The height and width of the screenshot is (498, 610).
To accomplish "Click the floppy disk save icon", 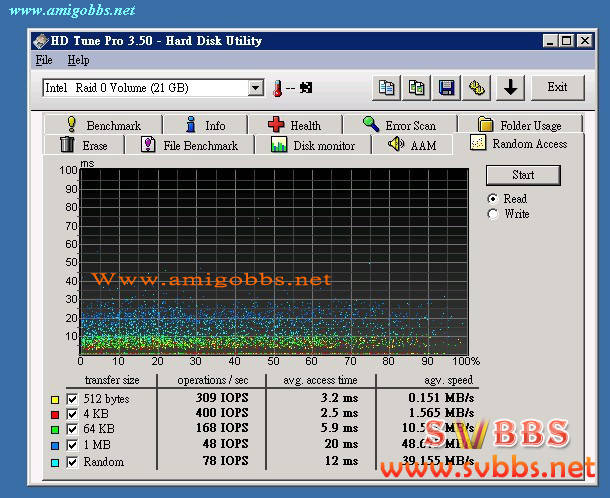I will (x=447, y=88).
